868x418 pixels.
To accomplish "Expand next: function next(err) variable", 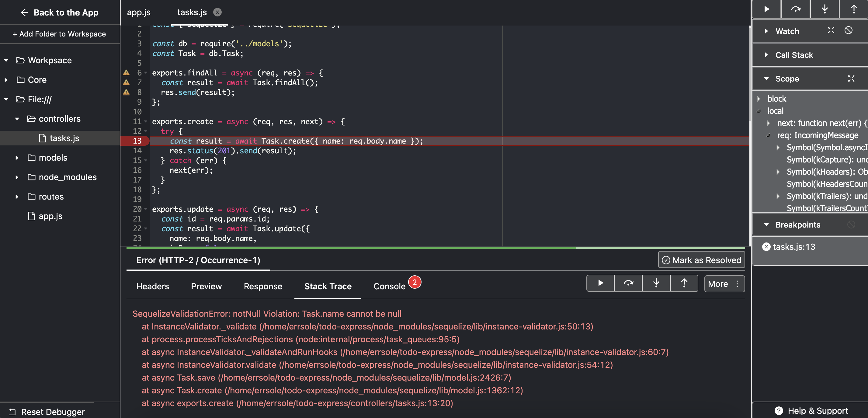I will point(768,123).
